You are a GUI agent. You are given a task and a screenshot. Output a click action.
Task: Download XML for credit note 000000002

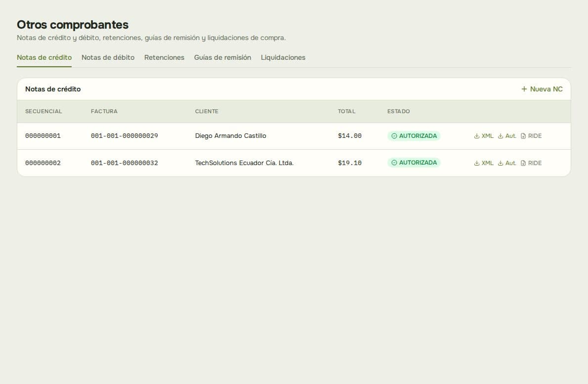coord(484,163)
